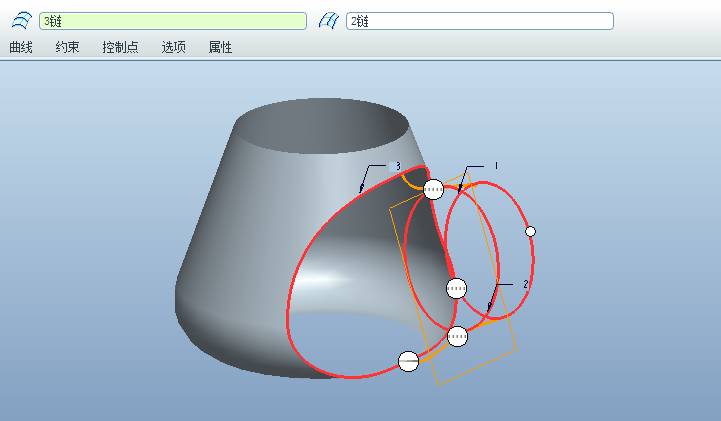Click the constraint symbol beside chain label 2's leader

[x=457, y=289]
